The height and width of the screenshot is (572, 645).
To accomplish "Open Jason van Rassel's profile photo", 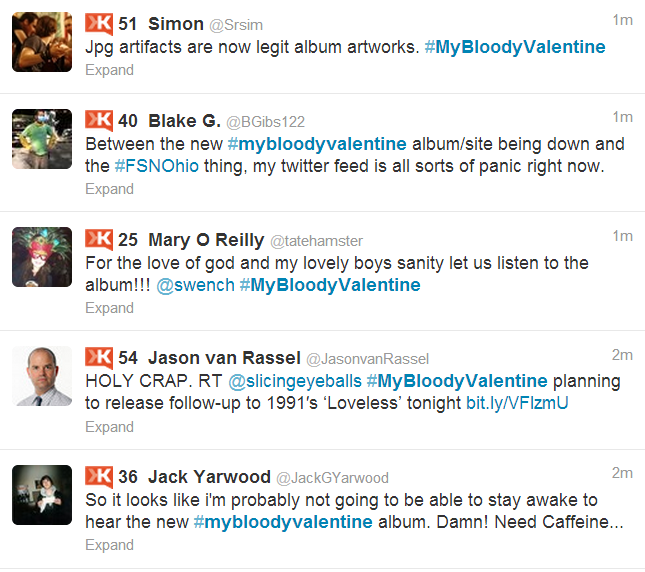I will [42, 376].
